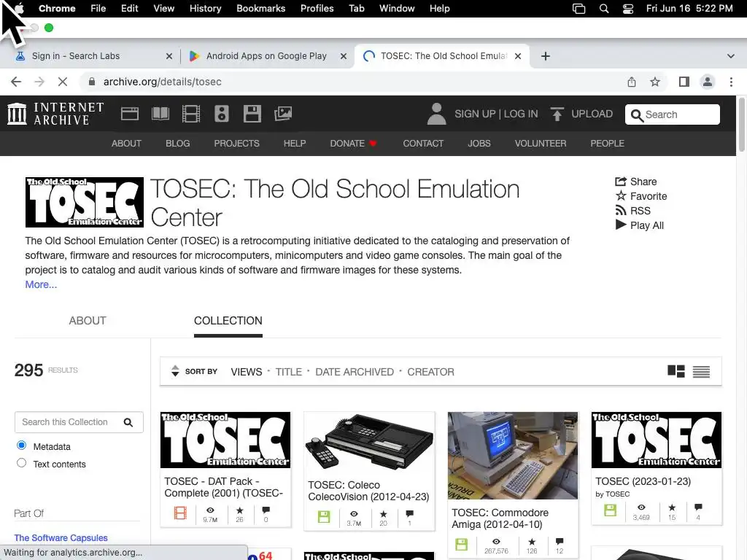747x560 pixels.
Task: Toggle Chrome side panel
Action: tap(684, 82)
